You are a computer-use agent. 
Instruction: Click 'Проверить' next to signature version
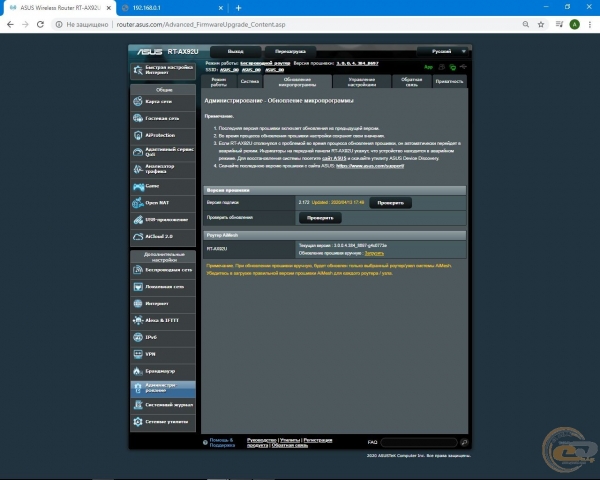pyautogui.click(x=390, y=203)
